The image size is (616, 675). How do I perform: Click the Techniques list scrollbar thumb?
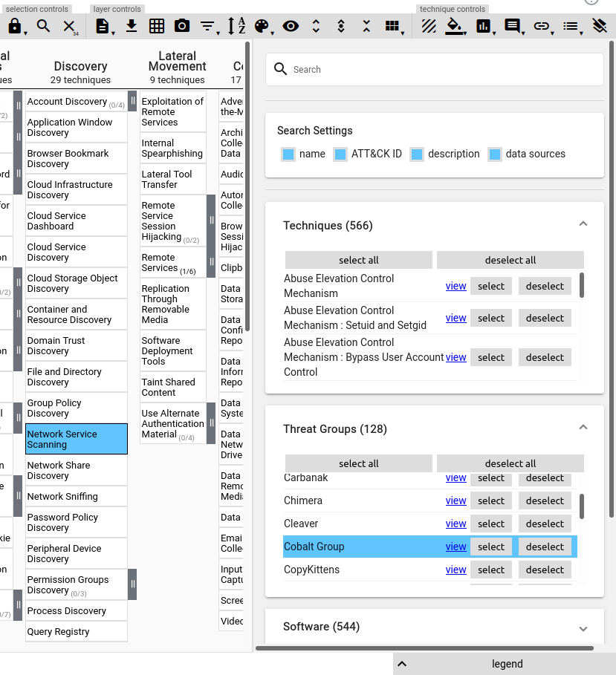pos(582,285)
